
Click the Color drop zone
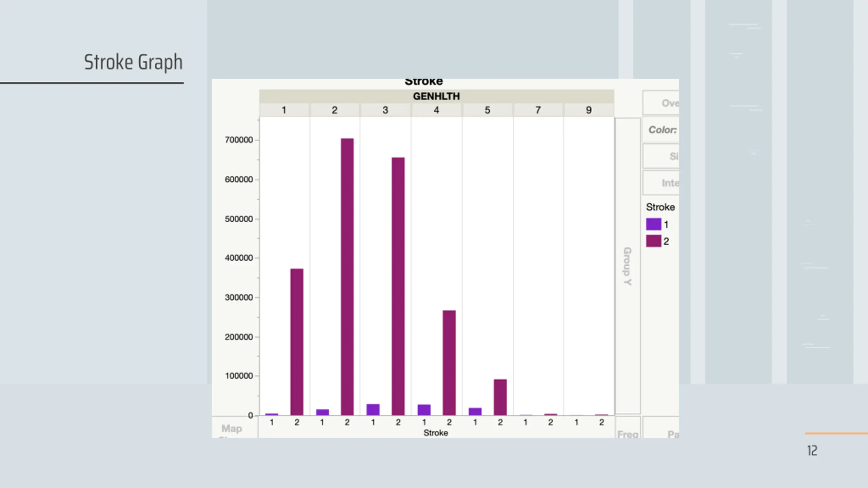tap(661, 130)
